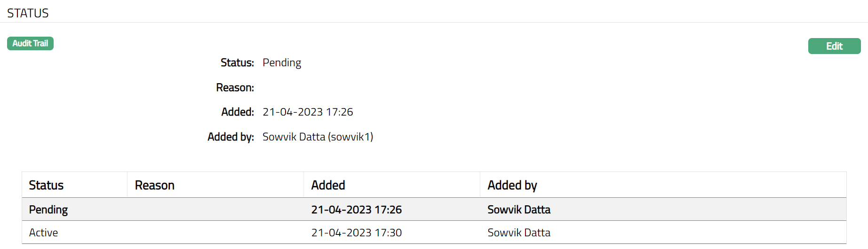Select the Pending row in the table

[48, 210]
